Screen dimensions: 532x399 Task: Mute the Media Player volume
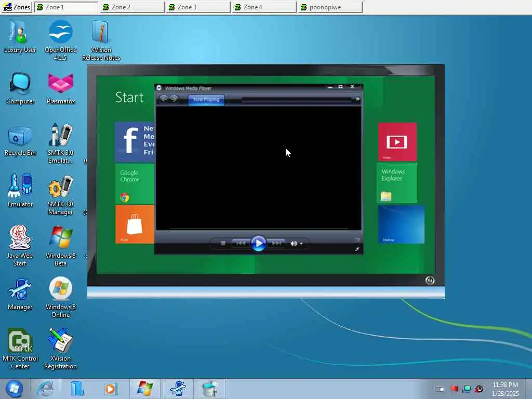point(294,243)
